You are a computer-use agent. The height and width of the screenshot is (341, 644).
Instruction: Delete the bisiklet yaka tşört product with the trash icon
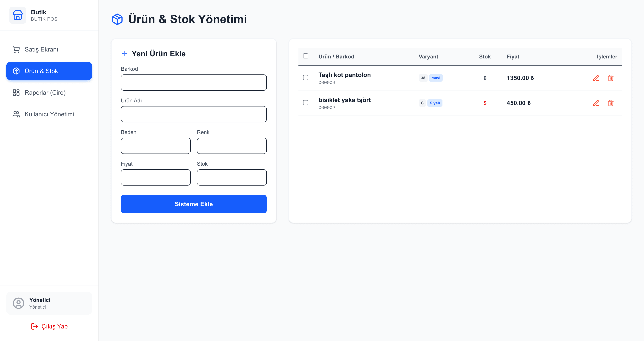tap(611, 103)
